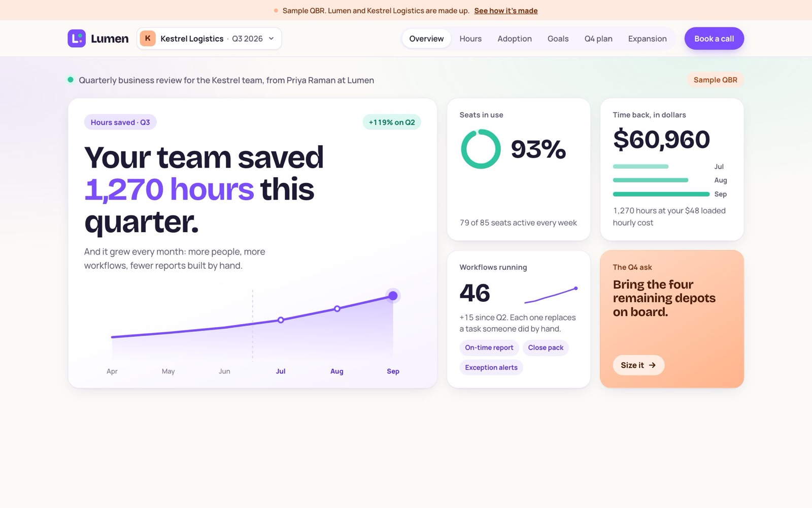Click the Aug data point on chart
This screenshot has width=812, height=508.
tap(337, 308)
